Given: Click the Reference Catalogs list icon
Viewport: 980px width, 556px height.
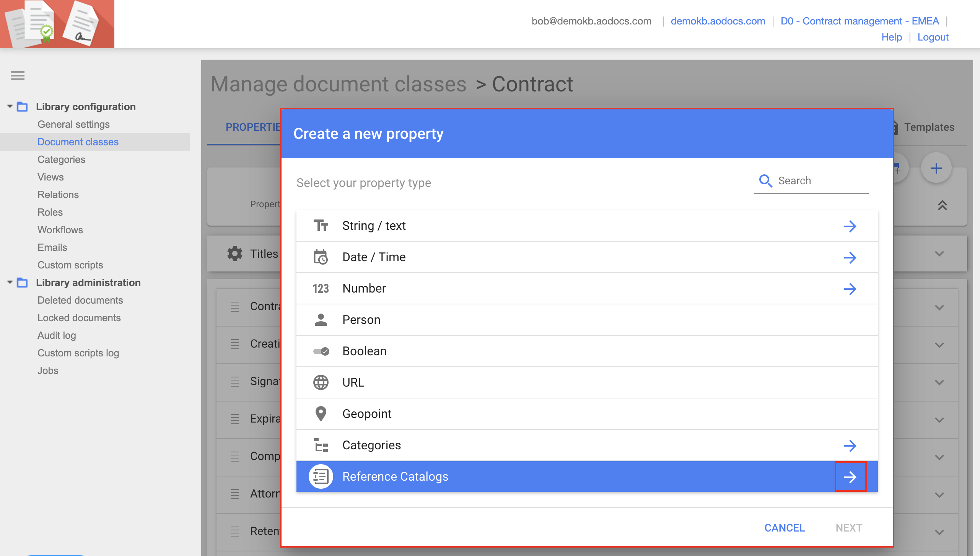Looking at the screenshot, I should point(321,476).
